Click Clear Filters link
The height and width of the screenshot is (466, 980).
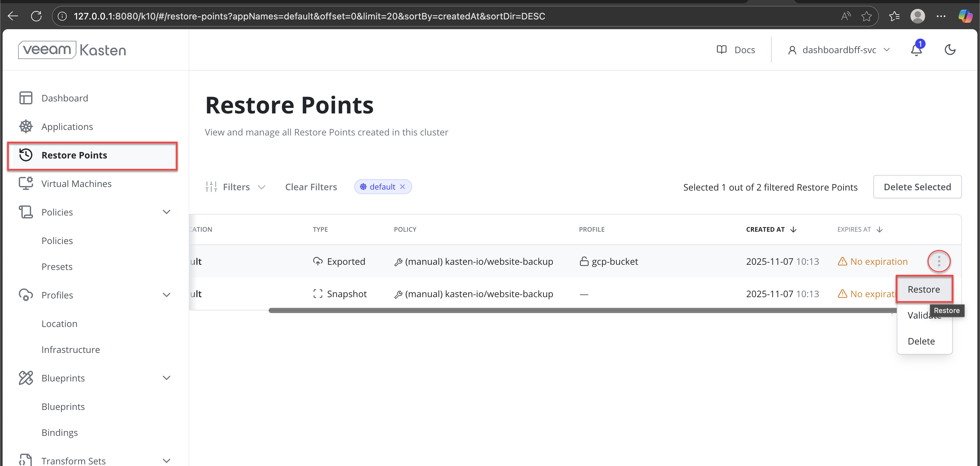[x=311, y=187]
